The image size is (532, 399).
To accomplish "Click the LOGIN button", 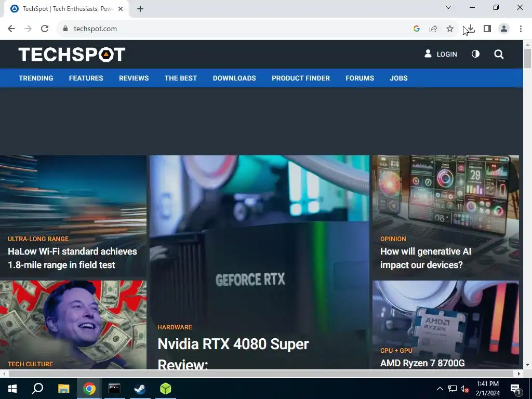I will 441,54.
